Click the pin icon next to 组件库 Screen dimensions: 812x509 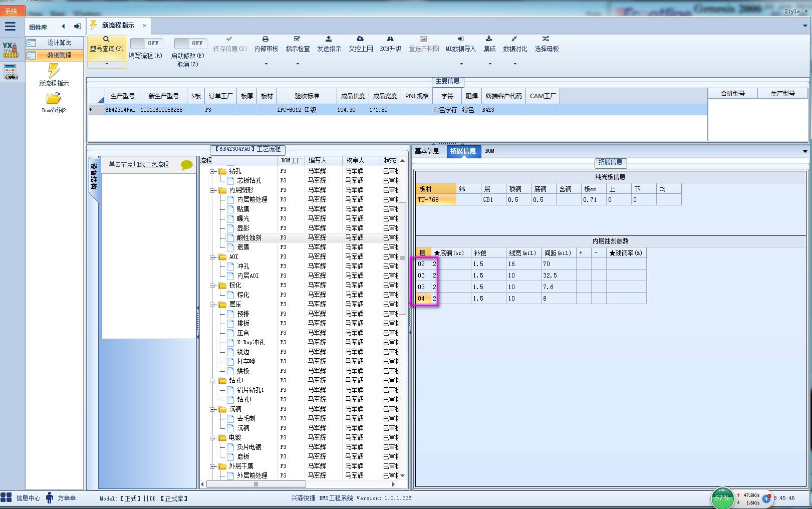[77, 27]
